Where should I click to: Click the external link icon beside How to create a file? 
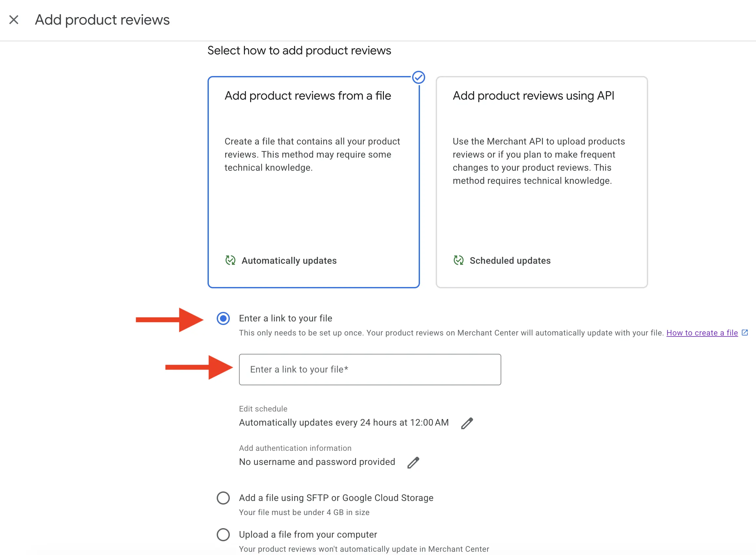[745, 333]
